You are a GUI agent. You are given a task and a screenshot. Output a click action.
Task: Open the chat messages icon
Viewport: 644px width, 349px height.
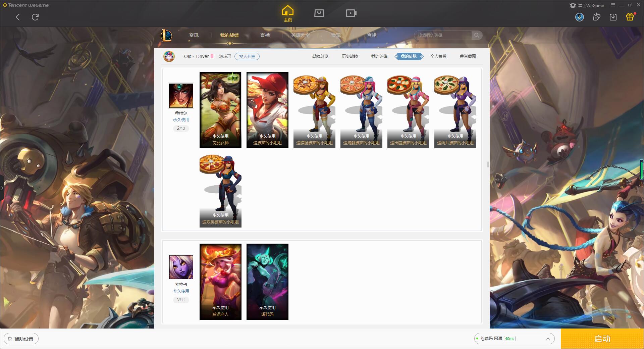click(x=596, y=17)
